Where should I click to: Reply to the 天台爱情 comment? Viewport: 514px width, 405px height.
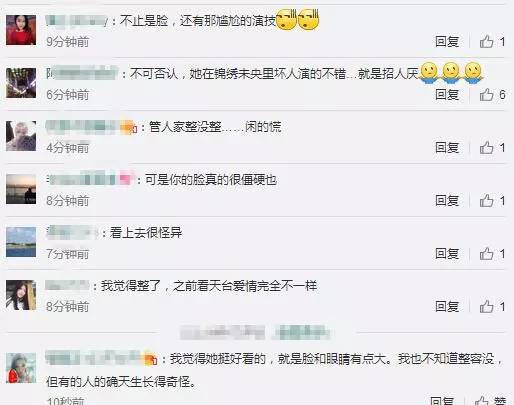click(447, 306)
